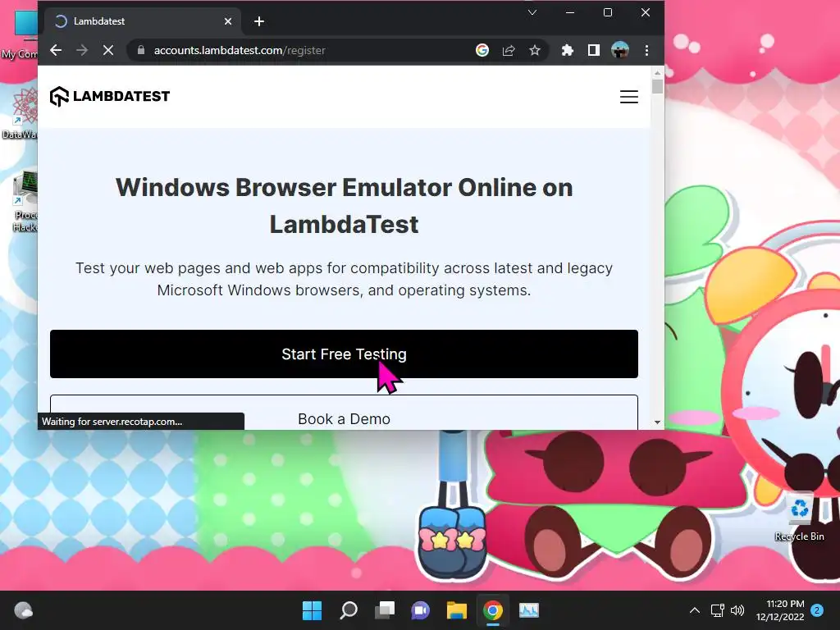Share this page using the share icon

pos(509,50)
